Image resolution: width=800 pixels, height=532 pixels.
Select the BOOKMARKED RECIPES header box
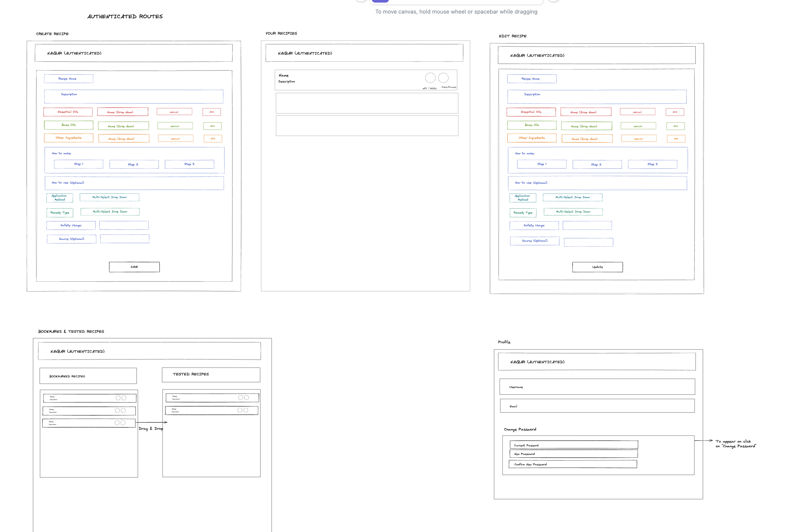tap(88, 376)
